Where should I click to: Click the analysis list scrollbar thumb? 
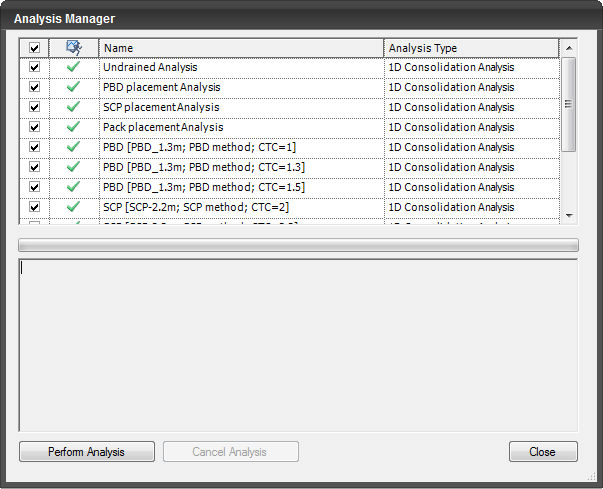568,105
